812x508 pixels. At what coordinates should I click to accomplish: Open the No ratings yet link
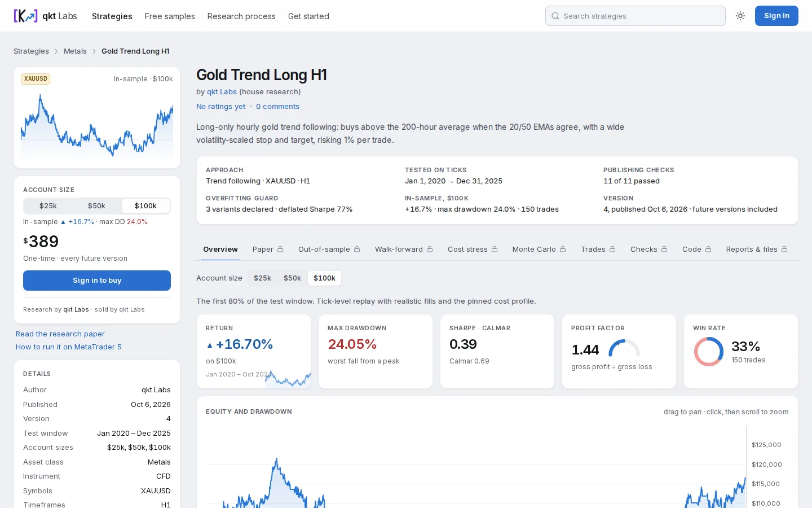tap(221, 107)
